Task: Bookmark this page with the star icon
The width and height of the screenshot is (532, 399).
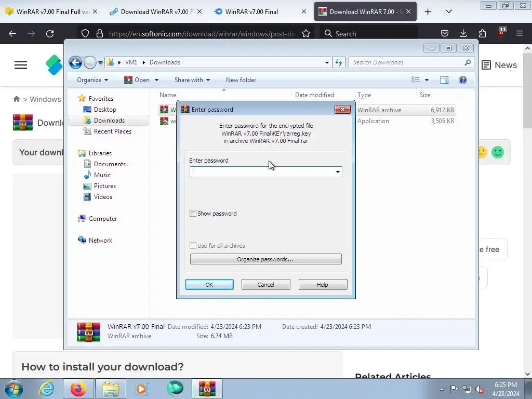Action: point(306,34)
